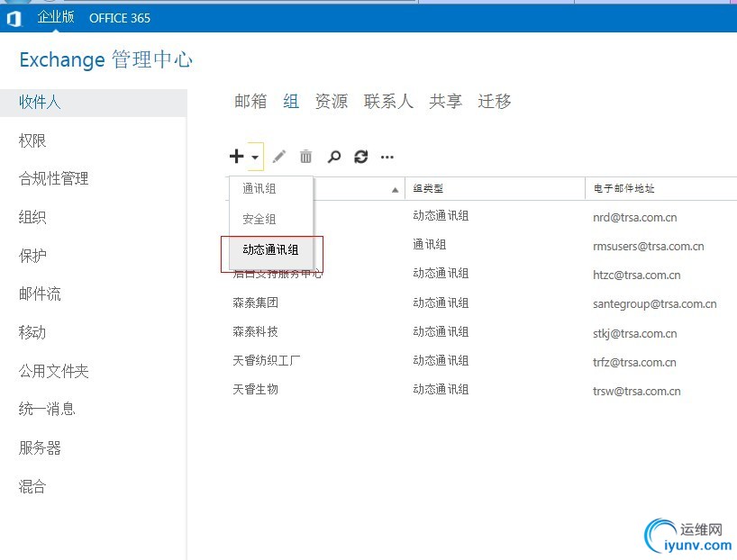Click the htzc@trsa.com.cn email cell
The height and width of the screenshot is (560, 737).
[x=636, y=275]
